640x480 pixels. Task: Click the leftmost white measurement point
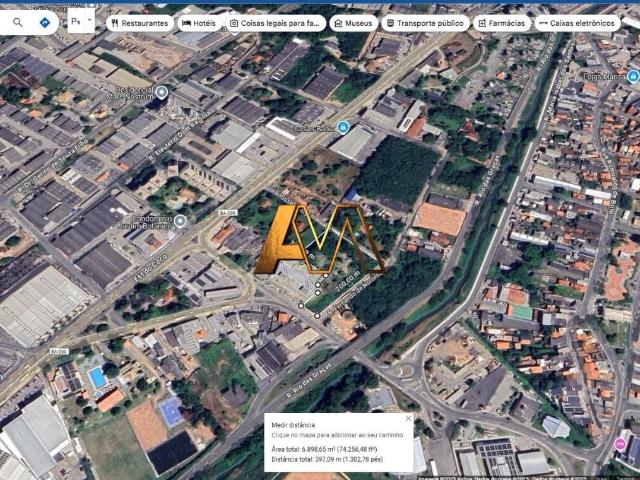point(301,306)
